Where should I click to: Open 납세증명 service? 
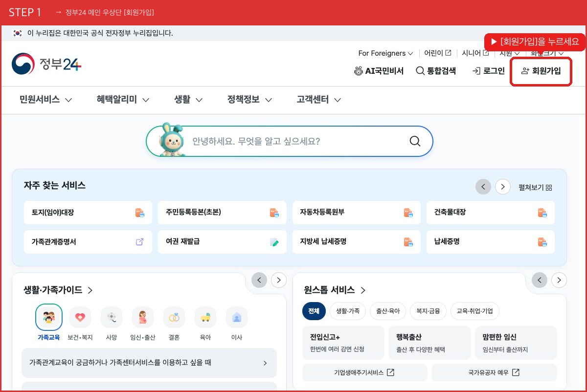tap(491, 241)
